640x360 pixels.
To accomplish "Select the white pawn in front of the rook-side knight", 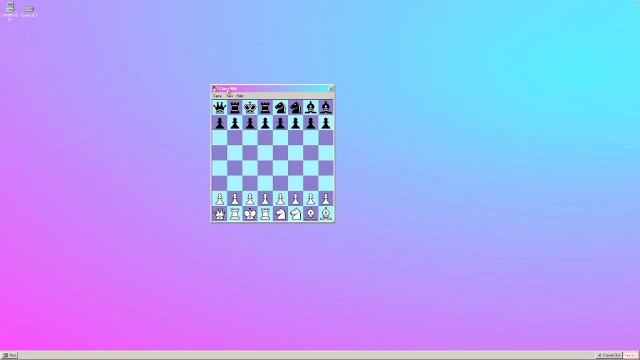I will 280,199.
